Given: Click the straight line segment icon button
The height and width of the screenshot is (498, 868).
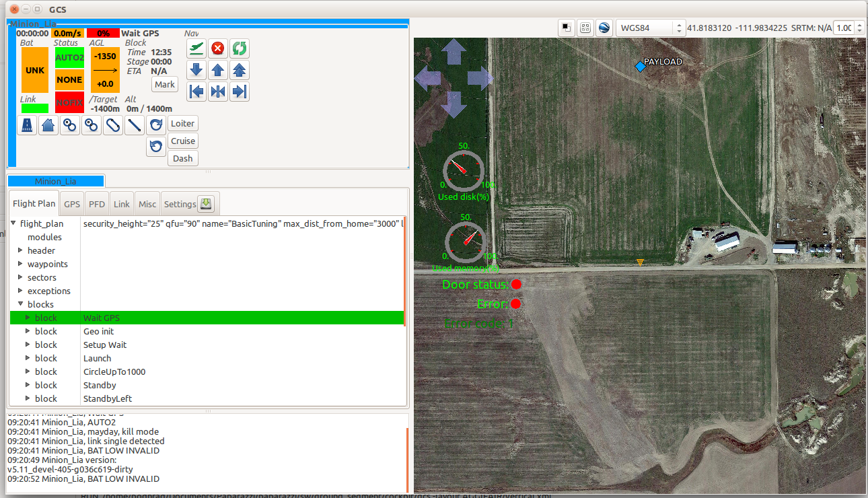Looking at the screenshot, I should click(x=135, y=125).
